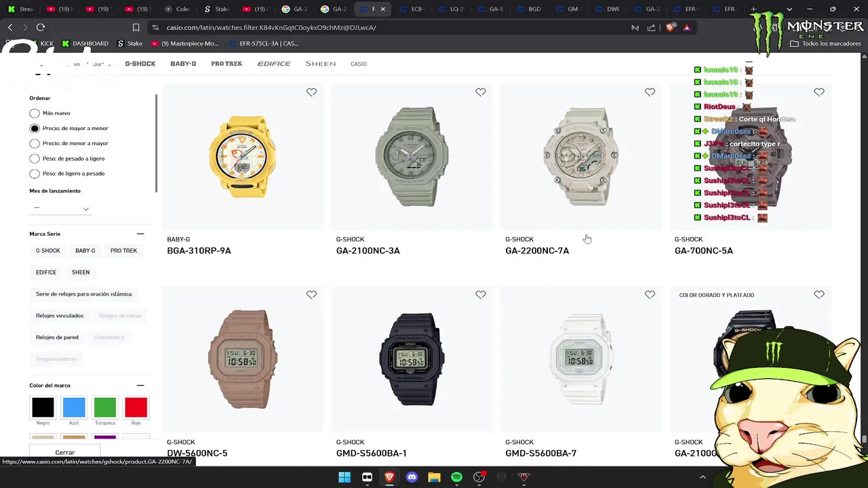Show hidden system tray icons chevron
Viewport: 868px width, 488px height.
pyautogui.click(x=703, y=477)
